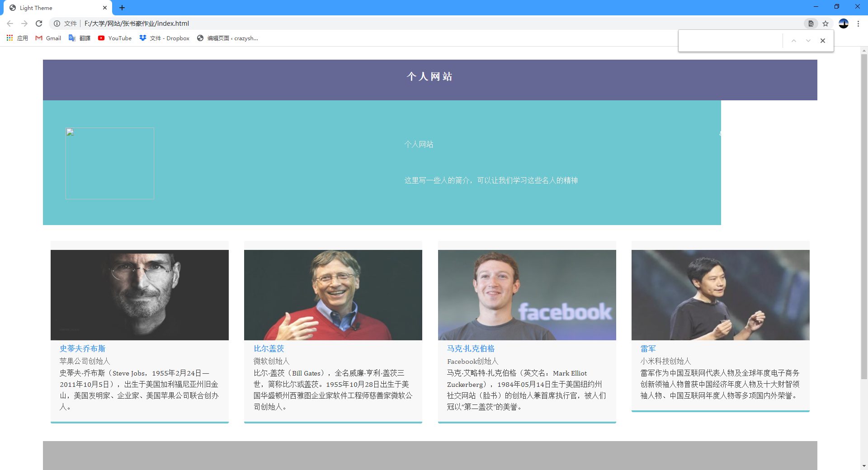Follow the 史蒂夫乔布斯 link
This screenshot has height=470, width=868.
click(82, 348)
